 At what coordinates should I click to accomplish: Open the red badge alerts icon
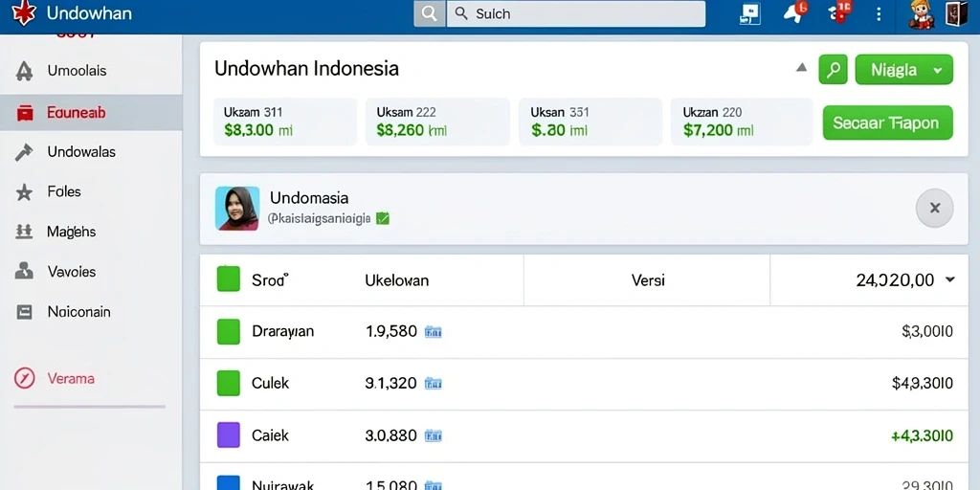click(839, 12)
